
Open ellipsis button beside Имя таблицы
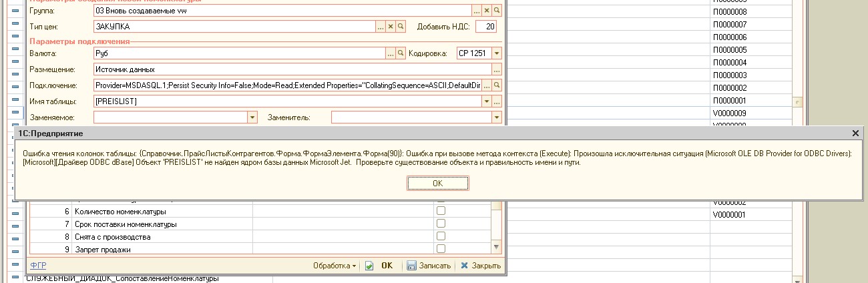497,101
